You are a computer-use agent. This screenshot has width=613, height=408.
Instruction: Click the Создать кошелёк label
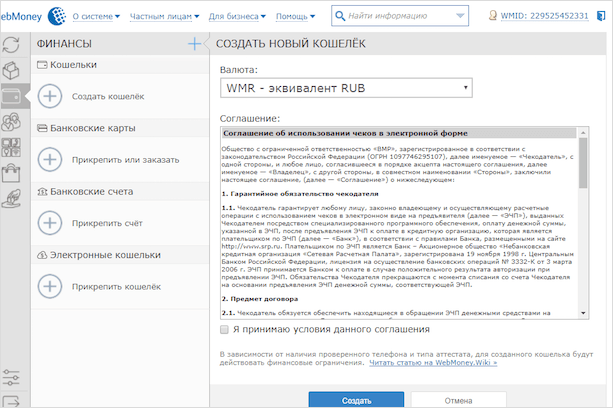[x=108, y=97]
